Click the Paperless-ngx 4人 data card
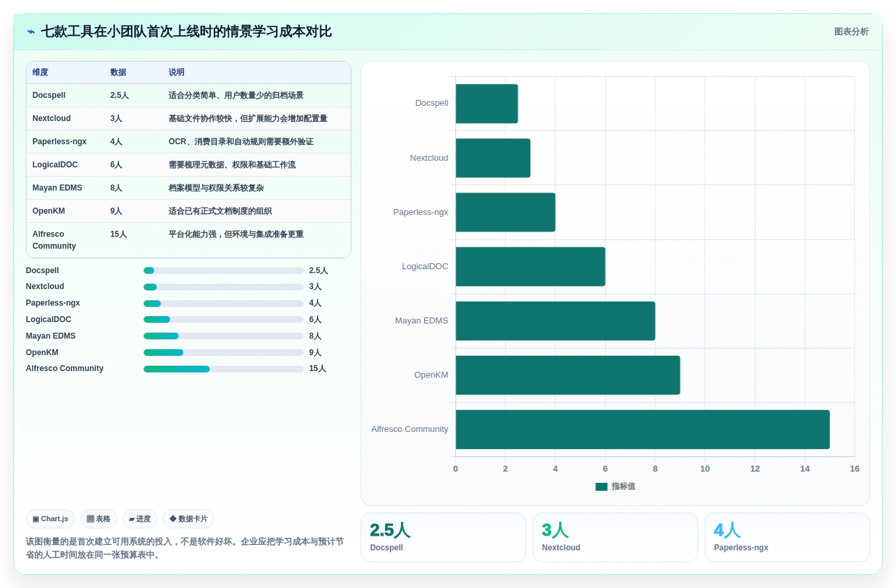The height and width of the screenshot is (588, 896). (x=787, y=537)
